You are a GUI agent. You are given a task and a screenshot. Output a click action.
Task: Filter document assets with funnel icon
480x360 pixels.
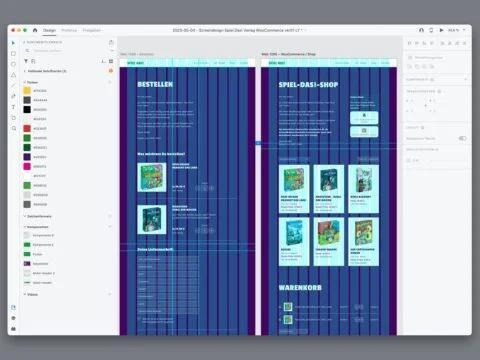pos(26,61)
